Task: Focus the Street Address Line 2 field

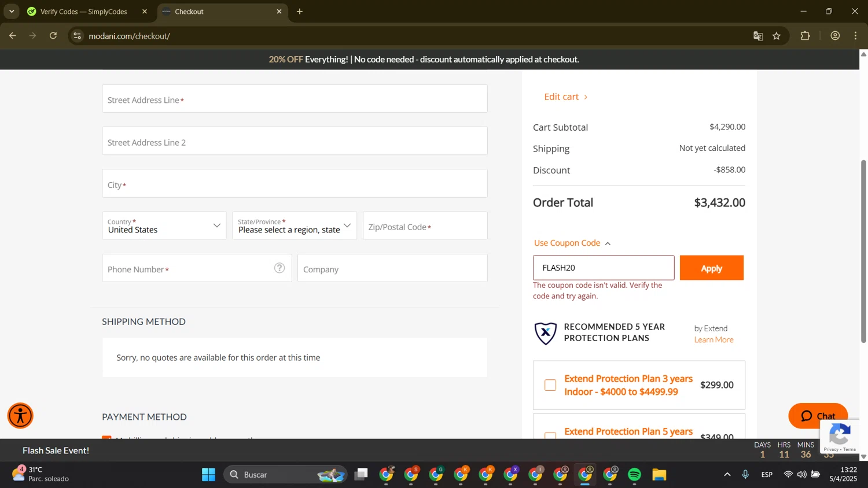Action: [x=295, y=141]
